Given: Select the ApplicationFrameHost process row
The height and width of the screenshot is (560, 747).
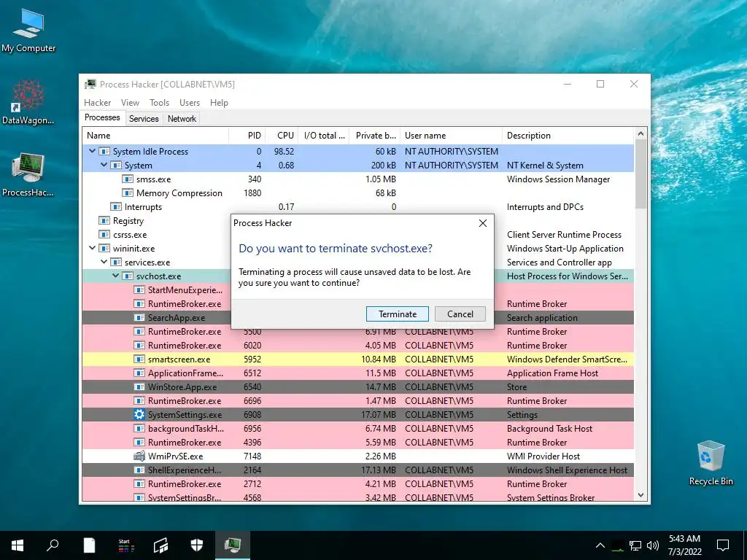Looking at the screenshot, I should point(357,373).
